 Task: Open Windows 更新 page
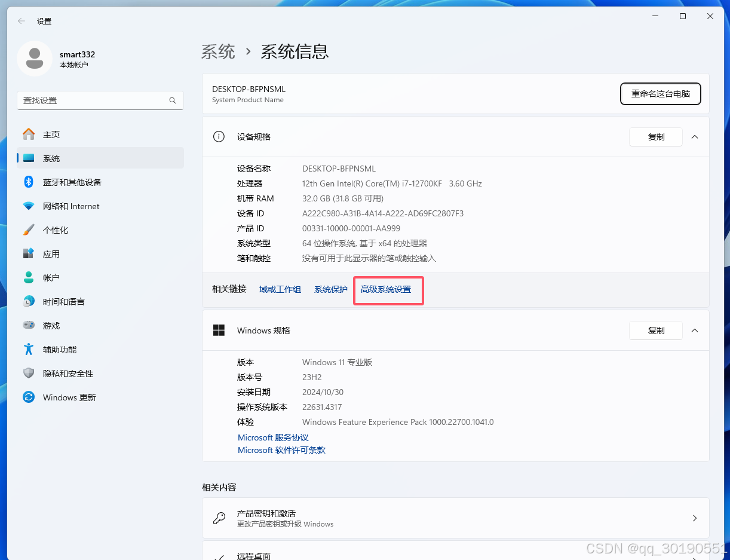[x=100, y=397]
